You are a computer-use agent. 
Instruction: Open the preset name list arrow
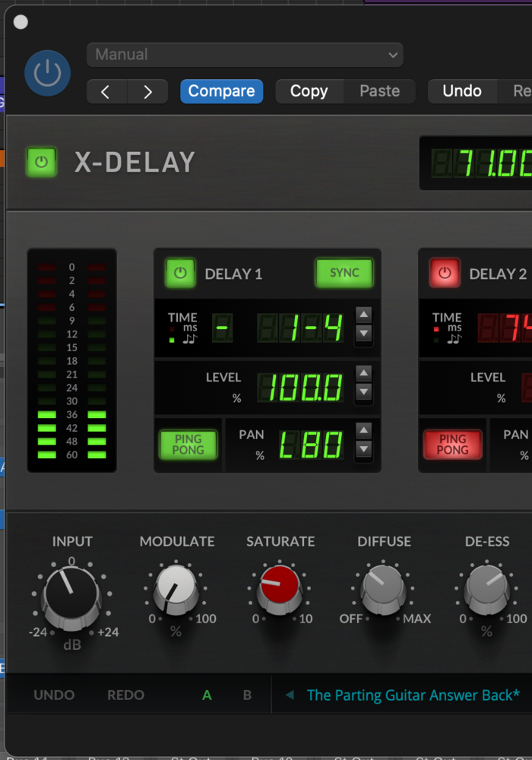pos(290,695)
